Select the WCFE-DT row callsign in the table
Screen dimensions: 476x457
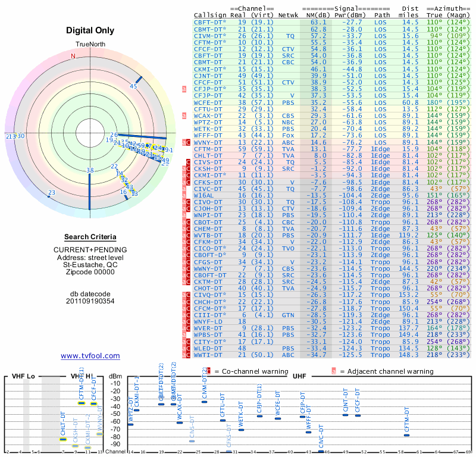pos(208,102)
